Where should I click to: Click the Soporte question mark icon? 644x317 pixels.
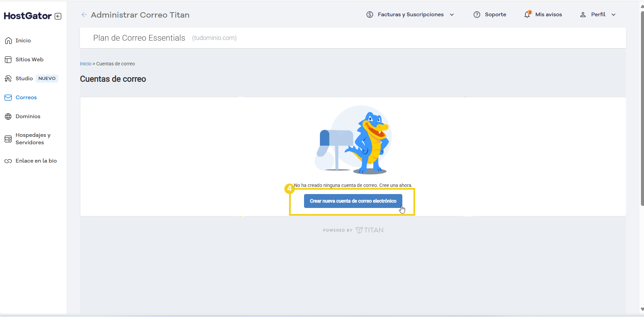click(x=477, y=15)
